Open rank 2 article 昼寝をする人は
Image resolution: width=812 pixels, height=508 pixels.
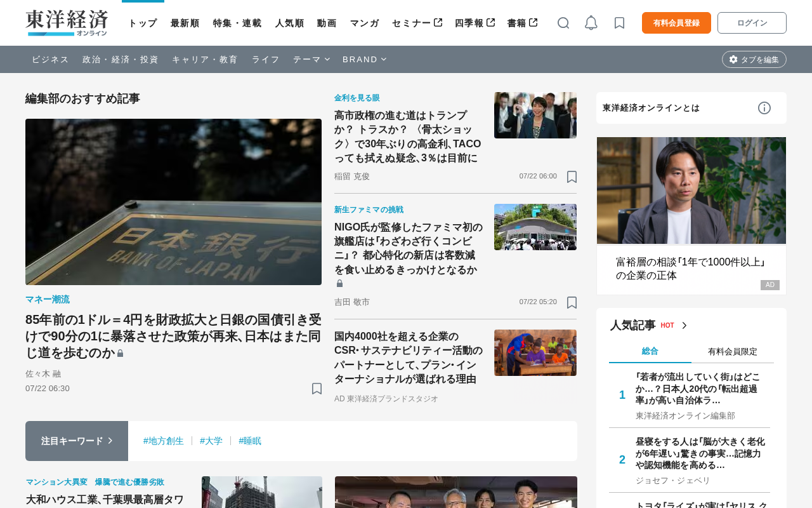click(x=700, y=453)
